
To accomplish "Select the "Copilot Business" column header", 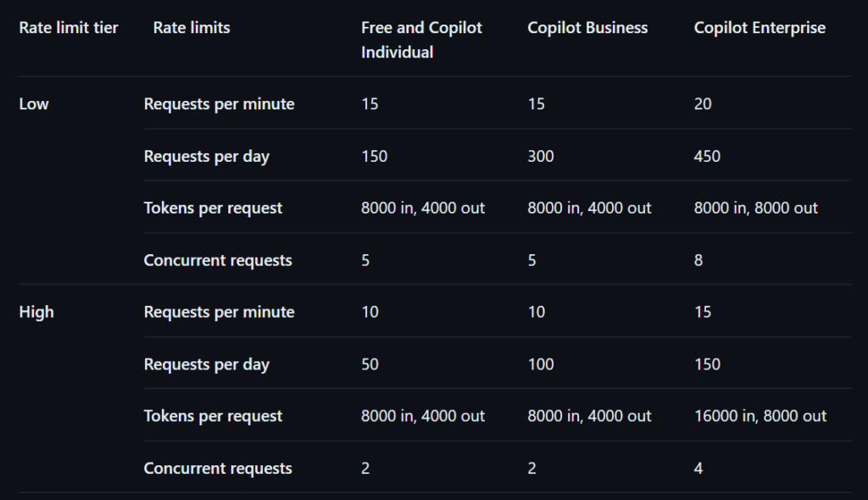I will pyautogui.click(x=587, y=28).
